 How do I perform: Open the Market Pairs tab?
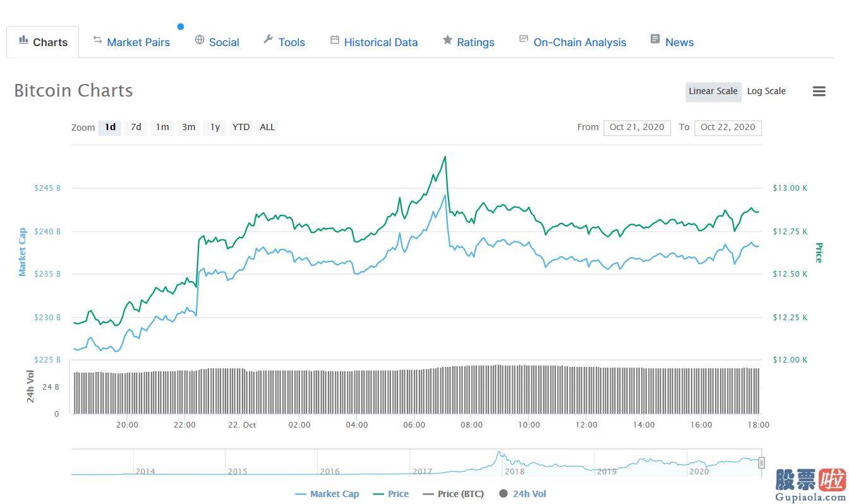click(x=131, y=42)
